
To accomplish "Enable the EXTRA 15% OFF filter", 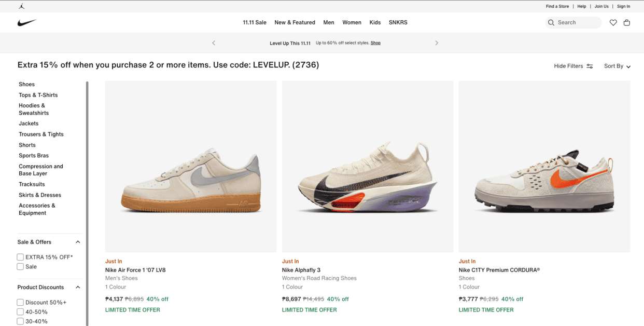I will (20, 256).
